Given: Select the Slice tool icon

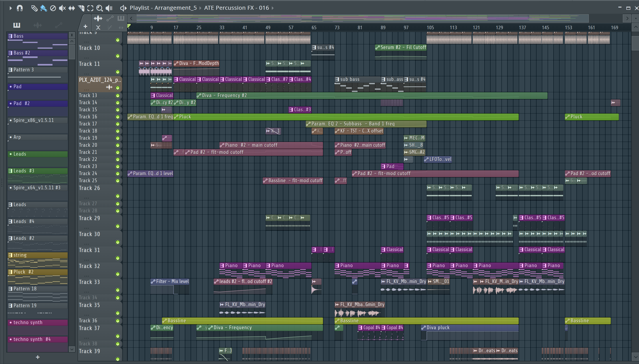Looking at the screenshot, I should tap(81, 8).
